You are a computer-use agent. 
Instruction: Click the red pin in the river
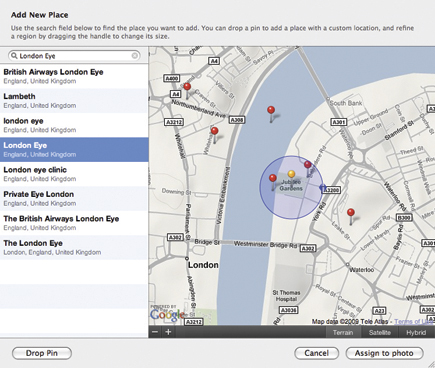[271, 113]
